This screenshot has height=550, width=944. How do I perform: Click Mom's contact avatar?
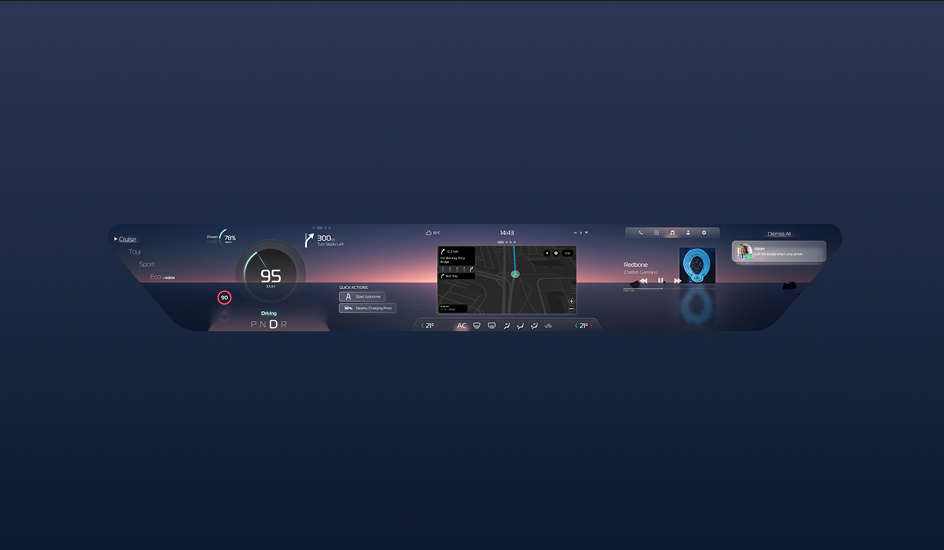pos(744,251)
